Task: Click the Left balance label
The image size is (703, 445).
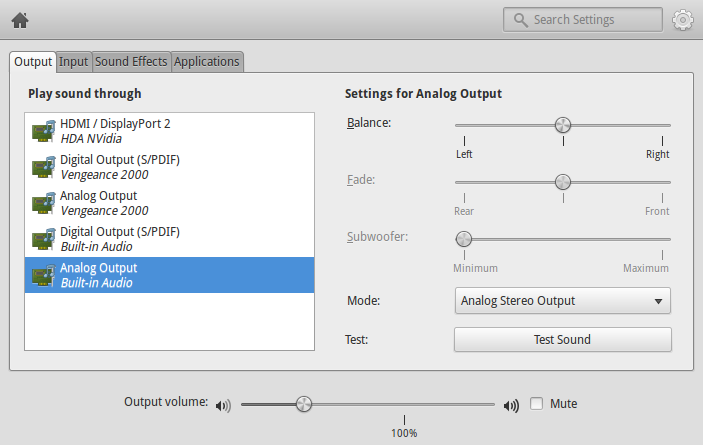Action: [x=464, y=154]
